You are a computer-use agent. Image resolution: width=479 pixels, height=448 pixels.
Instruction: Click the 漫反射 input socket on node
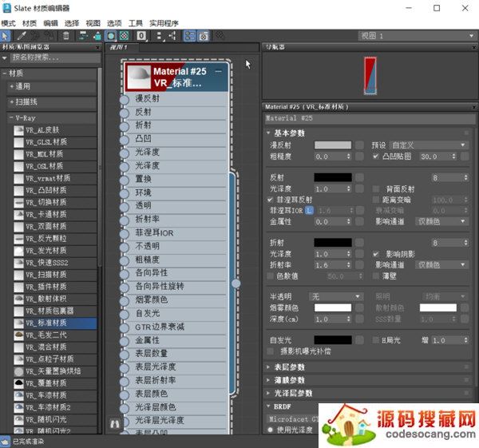pyautogui.click(x=124, y=100)
